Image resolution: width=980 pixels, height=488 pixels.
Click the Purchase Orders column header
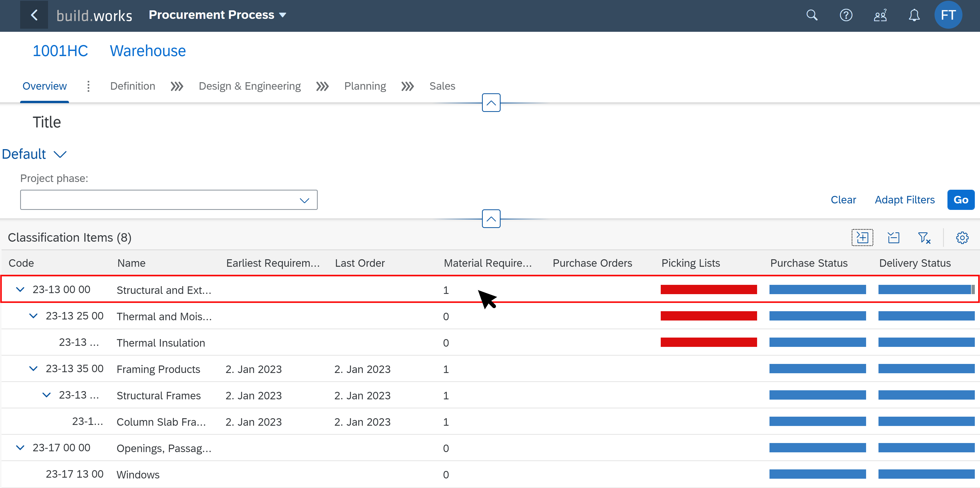592,263
